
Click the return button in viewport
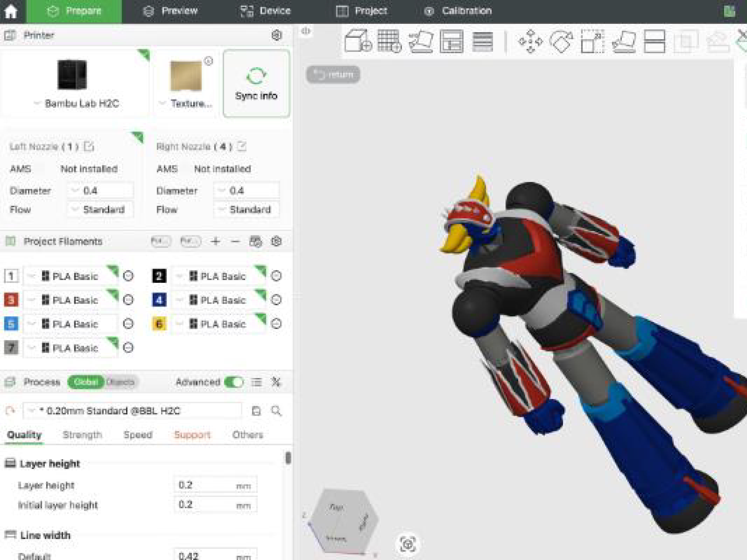pyautogui.click(x=333, y=74)
